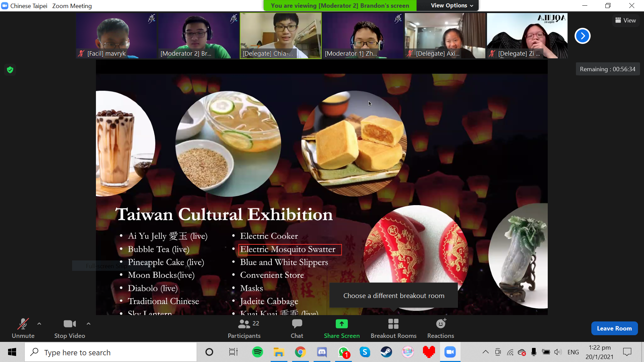Open the View Options dropdown
The image size is (644, 362).
(x=451, y=6)
